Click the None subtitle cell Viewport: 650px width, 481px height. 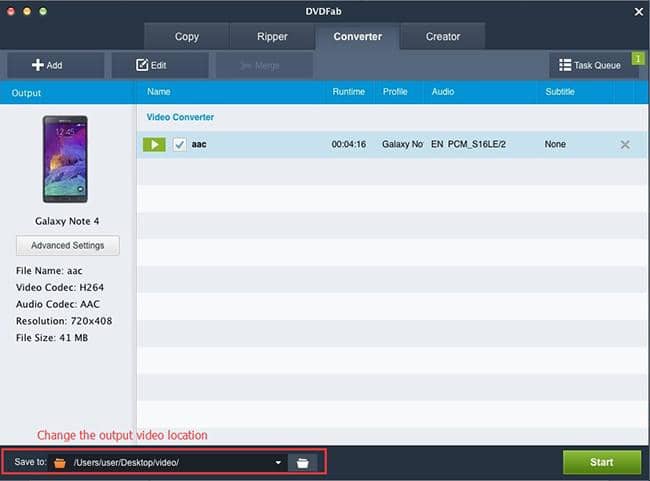coord(555,144)
